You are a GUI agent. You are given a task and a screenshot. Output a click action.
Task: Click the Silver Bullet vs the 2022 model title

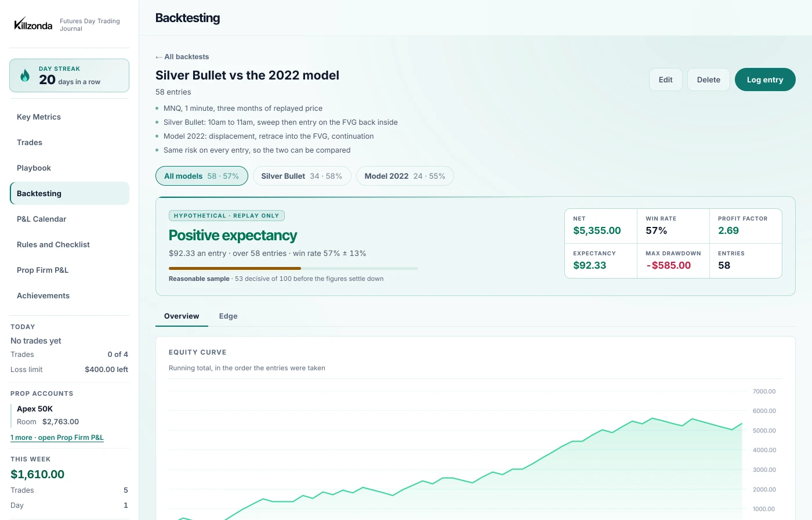pyautogui.click(x=247, y=75)
